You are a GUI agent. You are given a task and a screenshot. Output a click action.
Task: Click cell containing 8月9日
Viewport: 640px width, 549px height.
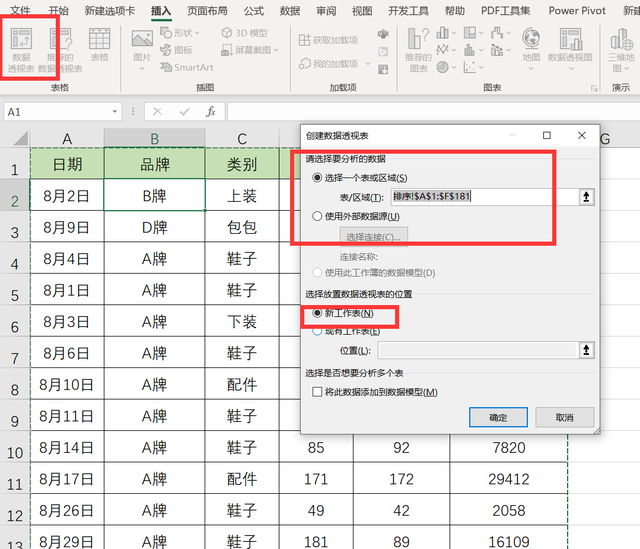pyautogui.click(x=67, y=227)
